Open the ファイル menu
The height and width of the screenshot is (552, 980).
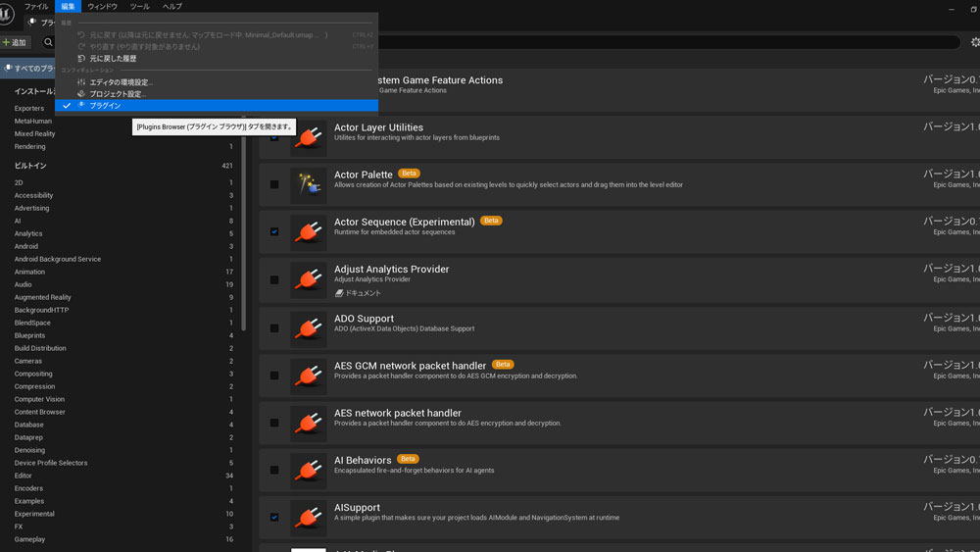pyautogui.click(x=36, y=6)
